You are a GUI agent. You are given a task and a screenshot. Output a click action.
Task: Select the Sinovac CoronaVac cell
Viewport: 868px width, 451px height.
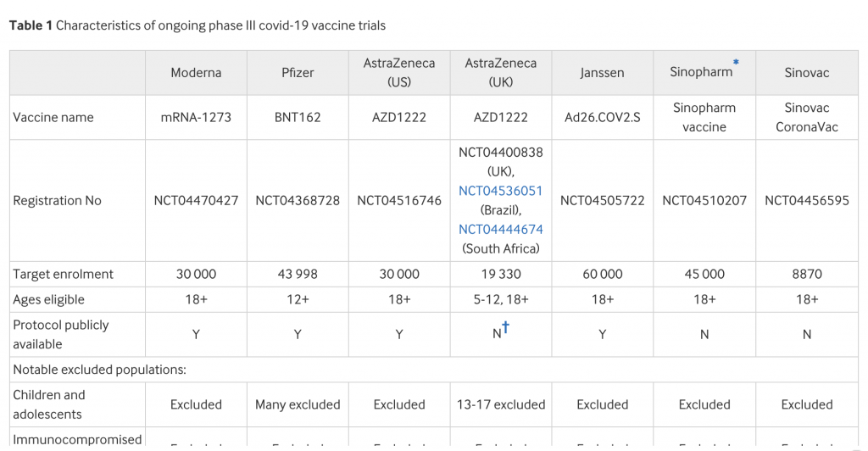[807, 117]
